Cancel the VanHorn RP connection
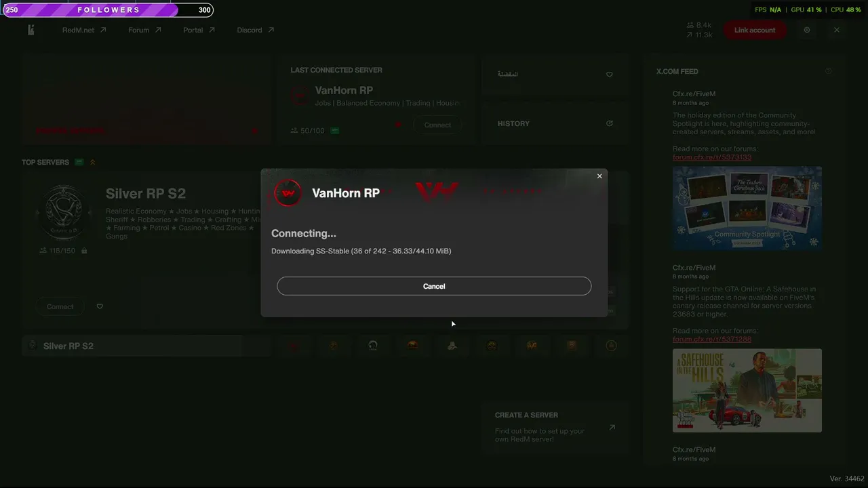 coord(434,286)
